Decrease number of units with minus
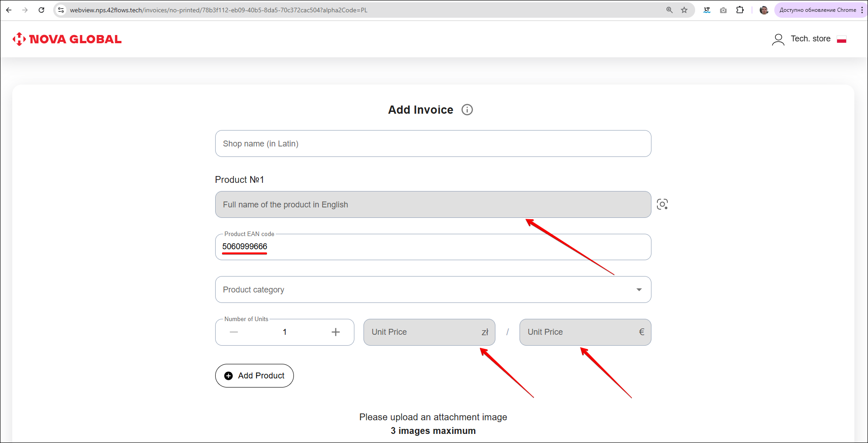Viewport: 868px width, 443px height. point(234,332)
